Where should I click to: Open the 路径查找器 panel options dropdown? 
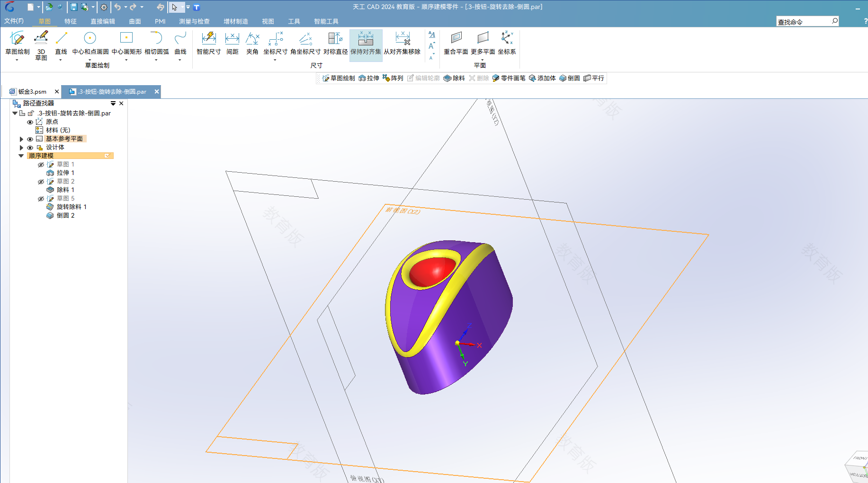click(113, 103)
